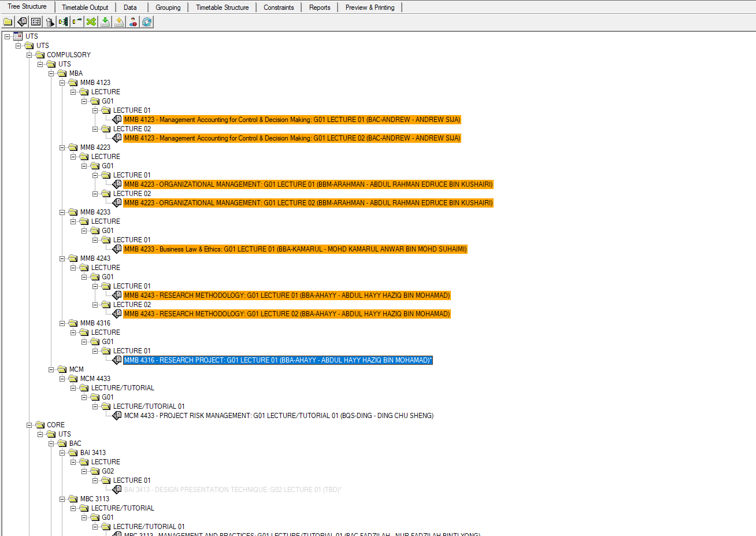Click the folder icon beside G02
Viewport: 756px width, 536px height.
[x=95, y=471]
